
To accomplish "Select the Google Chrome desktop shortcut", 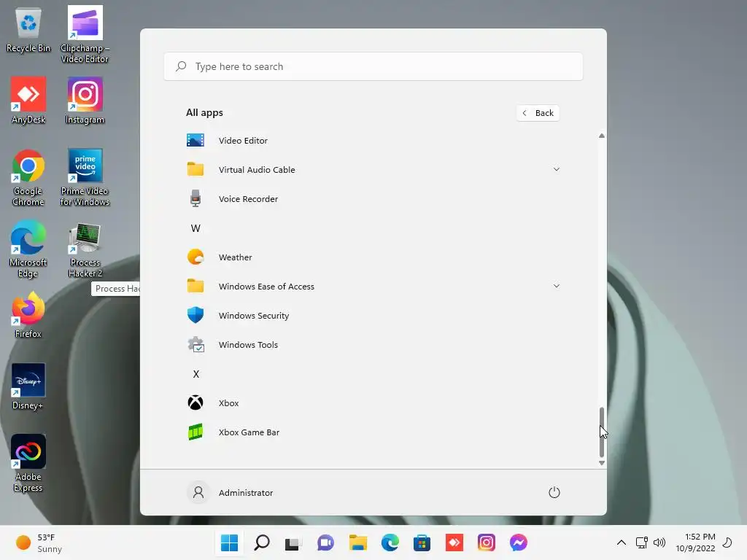I will [28, 178].
